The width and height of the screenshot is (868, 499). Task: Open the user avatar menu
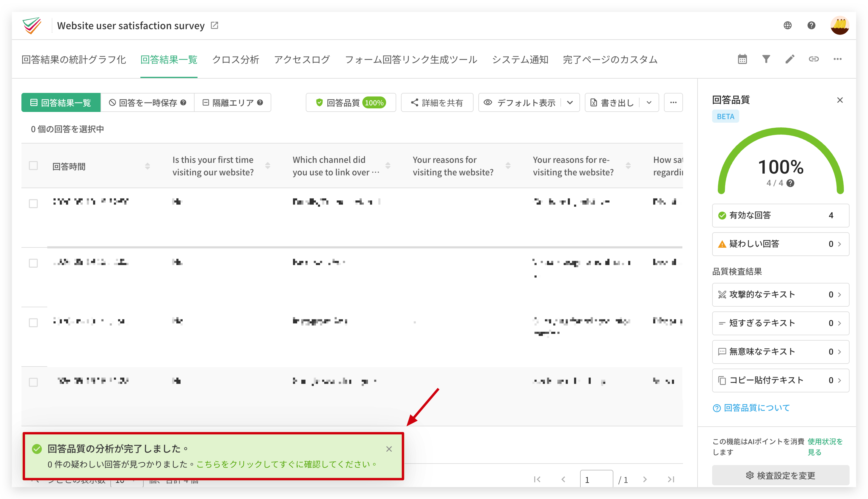pos(839,25)
